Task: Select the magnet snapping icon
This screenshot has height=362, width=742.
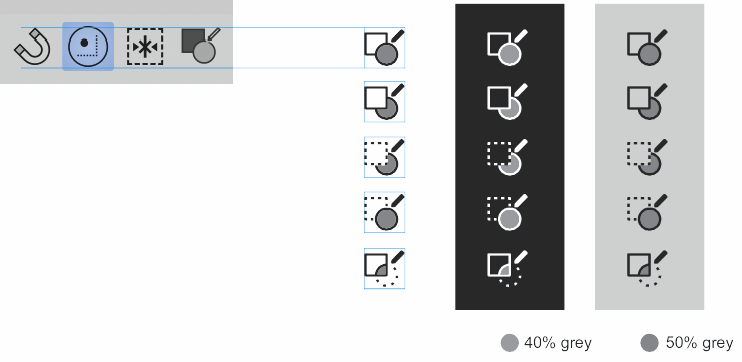Action: 32,47
